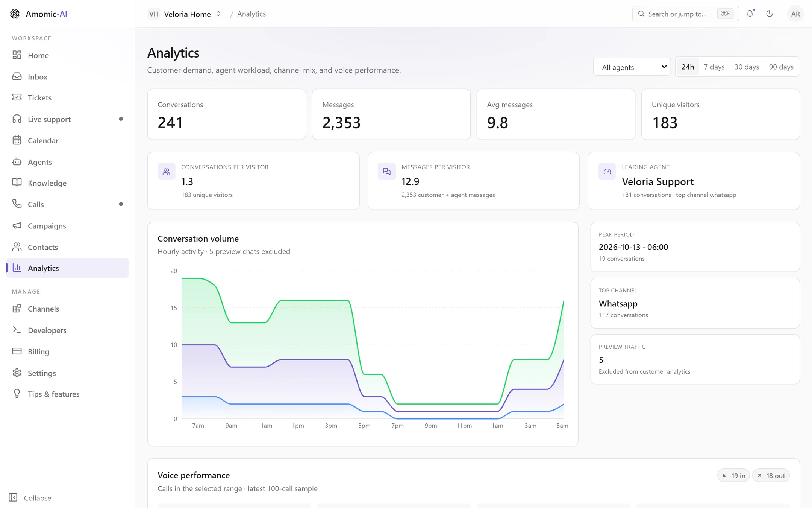Screen dimensions: 812x508
Task: Toggle dark mode moon icon
Action: pyautogui.click(x=770, y=14)
